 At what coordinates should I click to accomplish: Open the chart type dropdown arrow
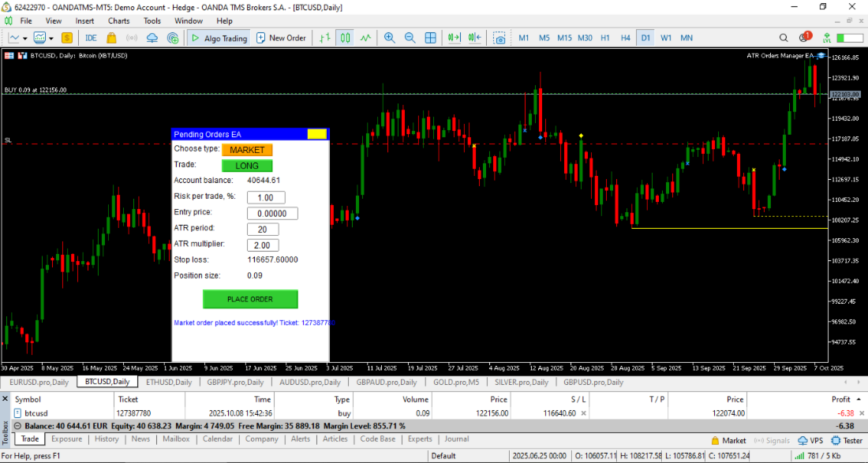[x=24, y=38]
